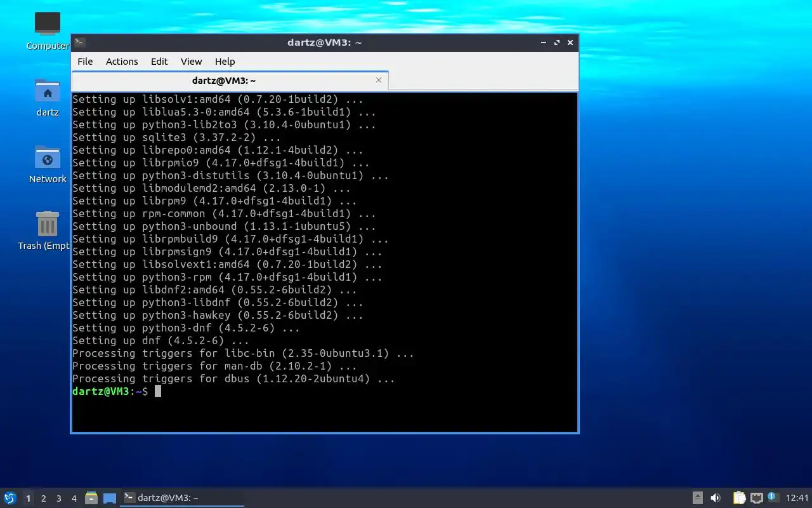812x508 pixels.
Task: Open the update notifier tray icon
Action: coord(772,497)
